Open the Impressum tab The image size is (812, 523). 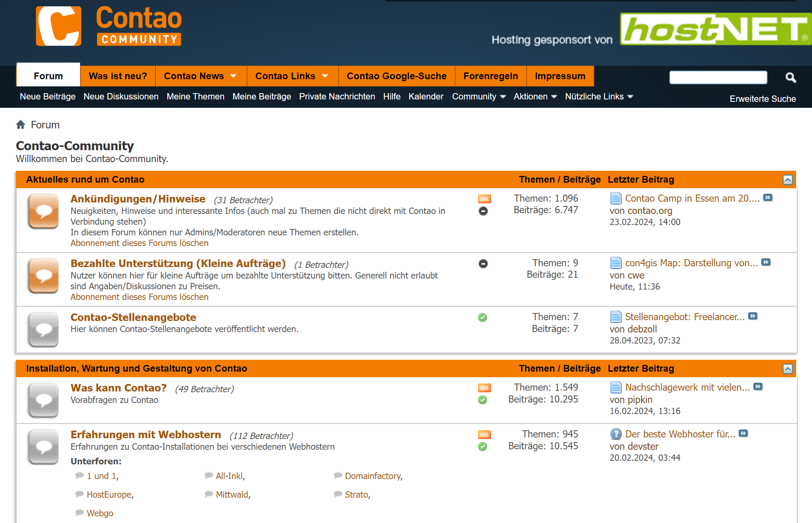(560, 76)
